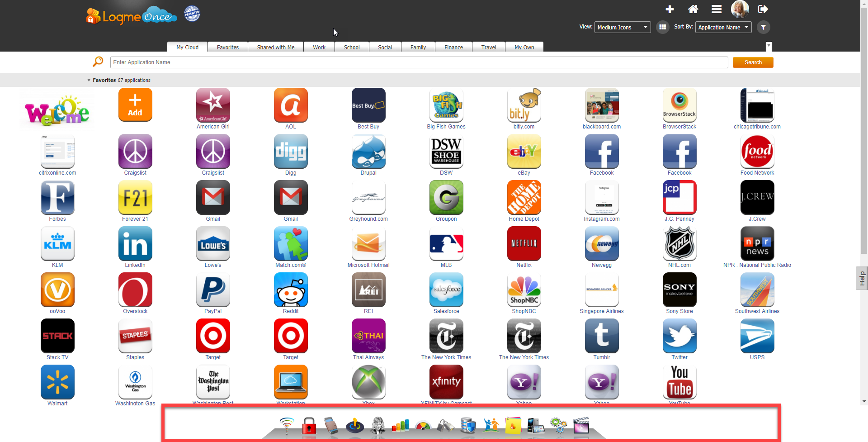868x442 pixels.
Task: Open the bitly.com app icon
Action: click(x=524, y=105)
